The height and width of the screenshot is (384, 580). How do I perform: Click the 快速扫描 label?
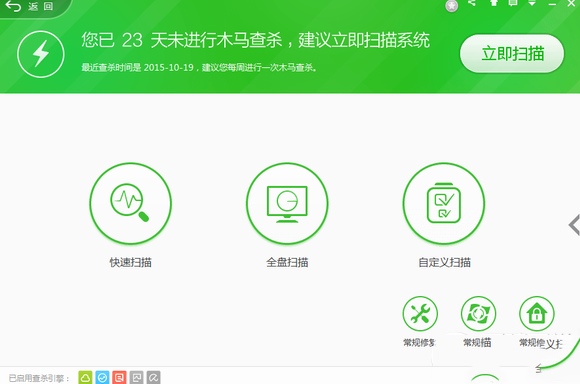(x=131, y=262)
